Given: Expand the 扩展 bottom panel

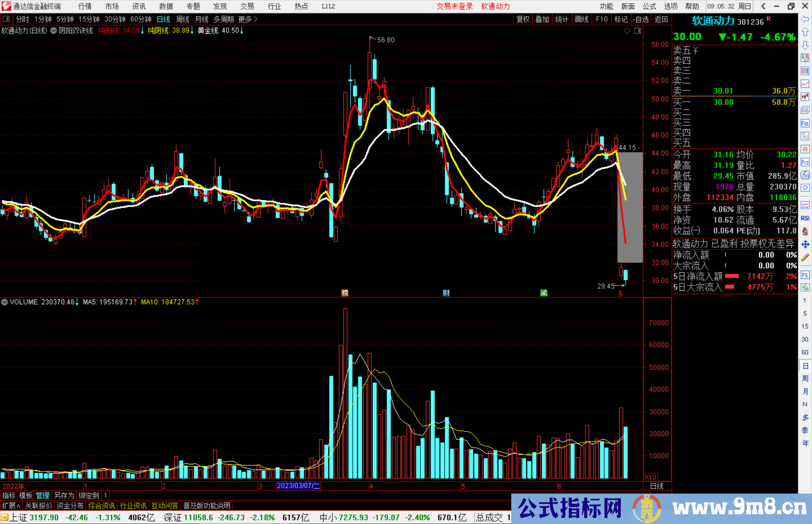Looking at the screenshot, I should pyautogui.click(x=11, y=506).
